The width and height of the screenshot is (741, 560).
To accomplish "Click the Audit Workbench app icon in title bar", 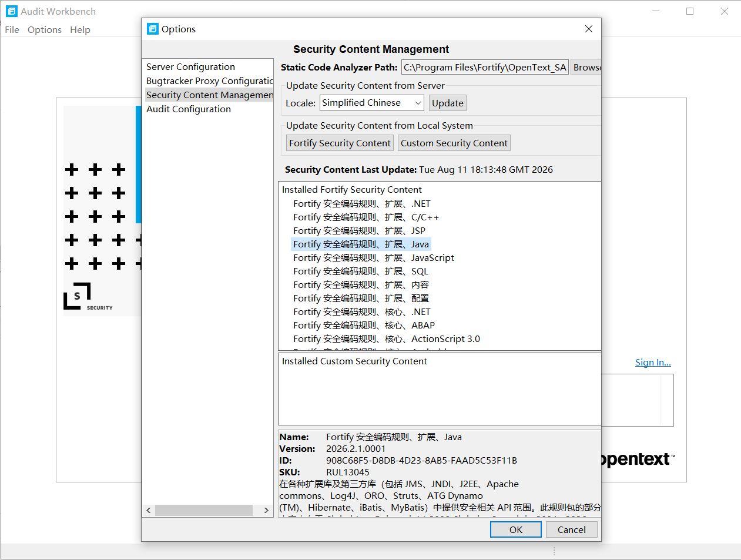I will click(x=12, y=11).
